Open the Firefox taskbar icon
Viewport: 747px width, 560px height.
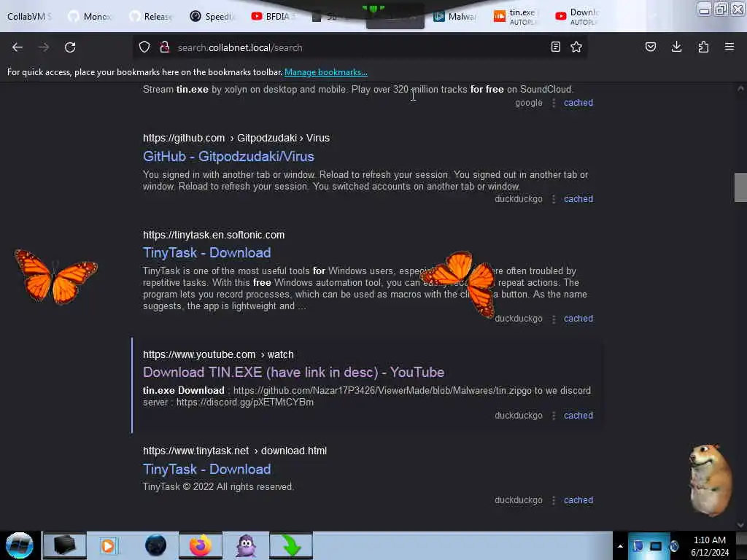click(201, 545)
